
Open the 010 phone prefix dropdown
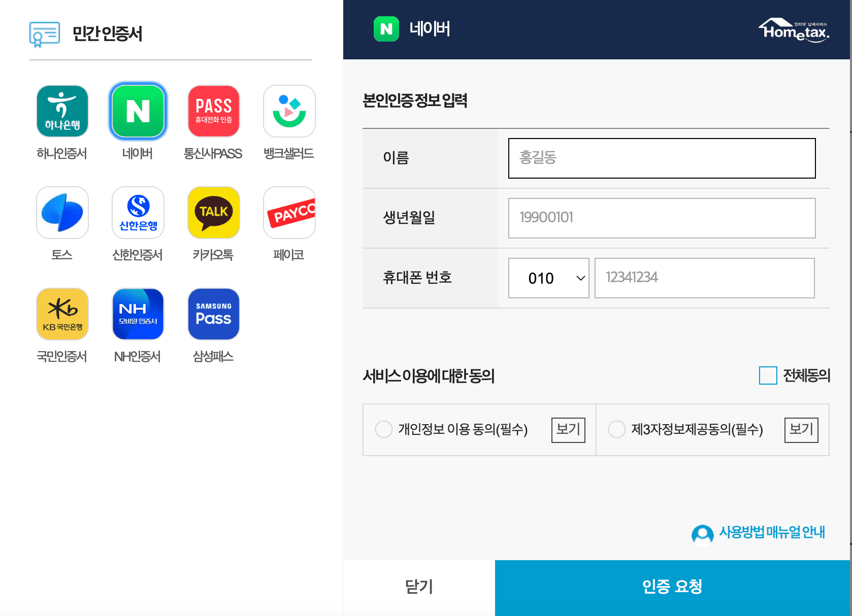click(x=549, y=278)
